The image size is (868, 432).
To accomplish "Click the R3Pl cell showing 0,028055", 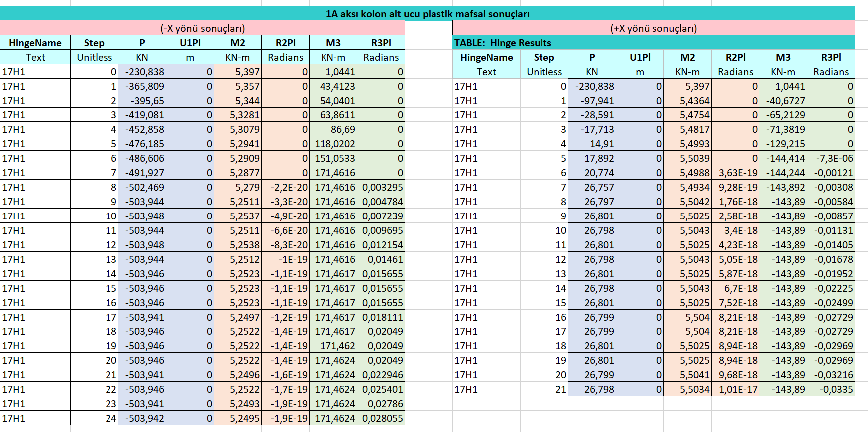I will (x=381, y=418).
